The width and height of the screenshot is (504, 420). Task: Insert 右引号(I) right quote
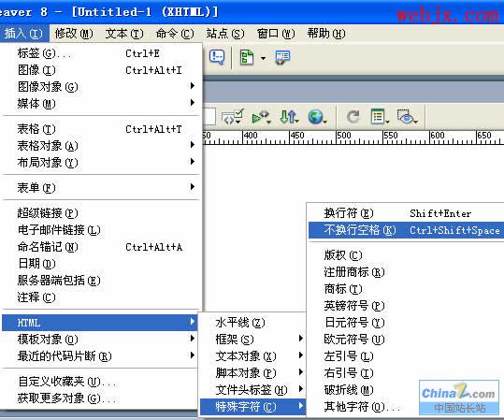pos(406,373)
